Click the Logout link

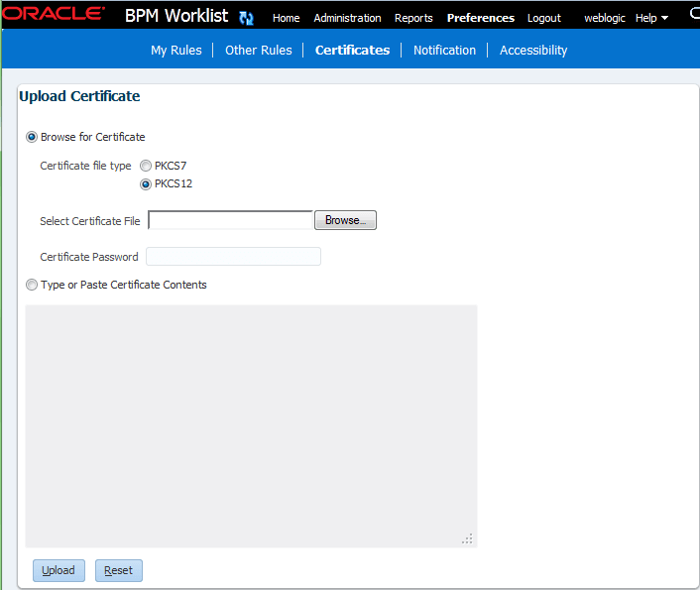coord(544,18)
